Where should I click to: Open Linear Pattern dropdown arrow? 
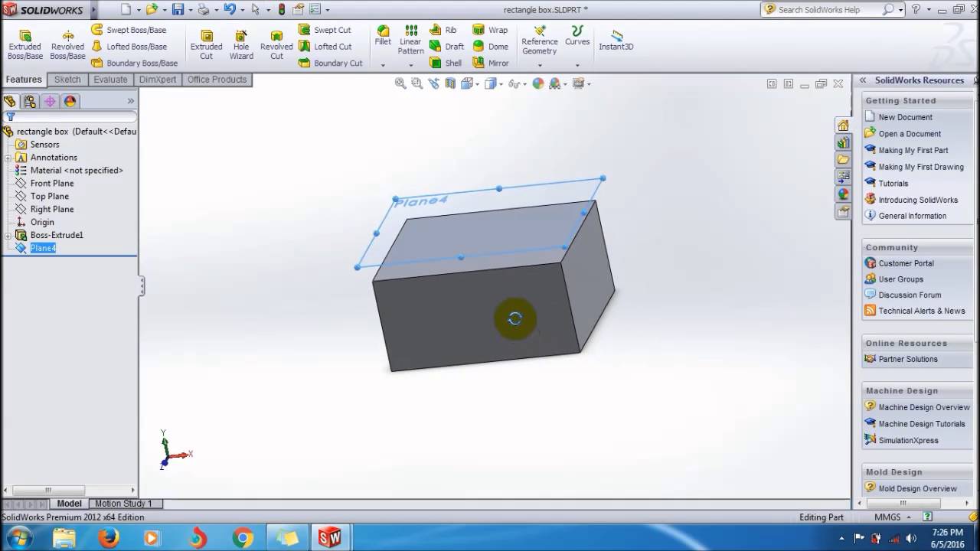(x=410, y=65)
